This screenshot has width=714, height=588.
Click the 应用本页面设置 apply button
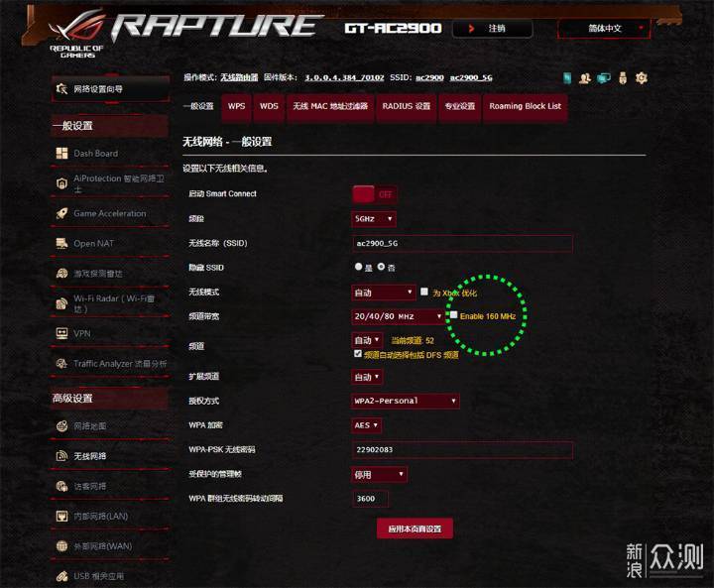[x=415, y=529]
